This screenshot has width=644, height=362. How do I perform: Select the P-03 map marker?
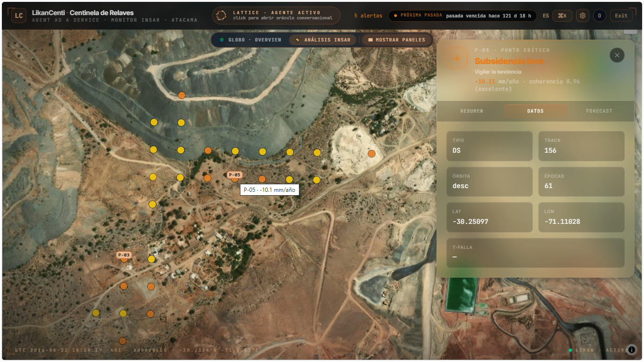coord(124,258)
